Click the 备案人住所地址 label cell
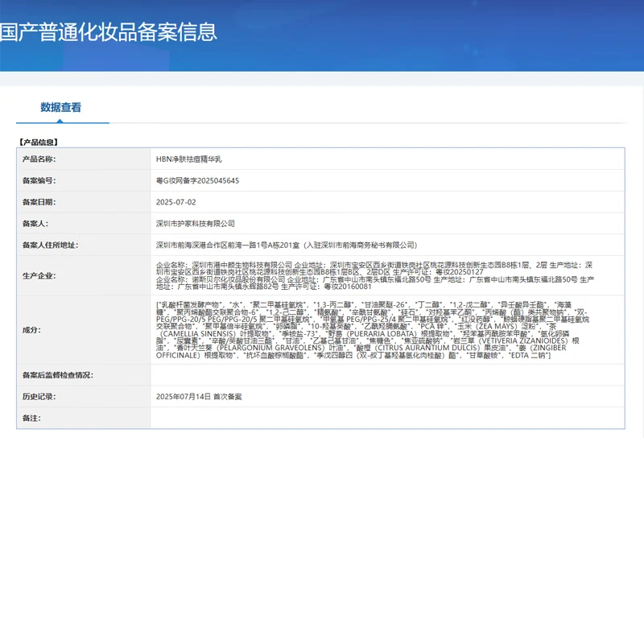The width and height of the screenshot is (644, 644). [50, 245]
